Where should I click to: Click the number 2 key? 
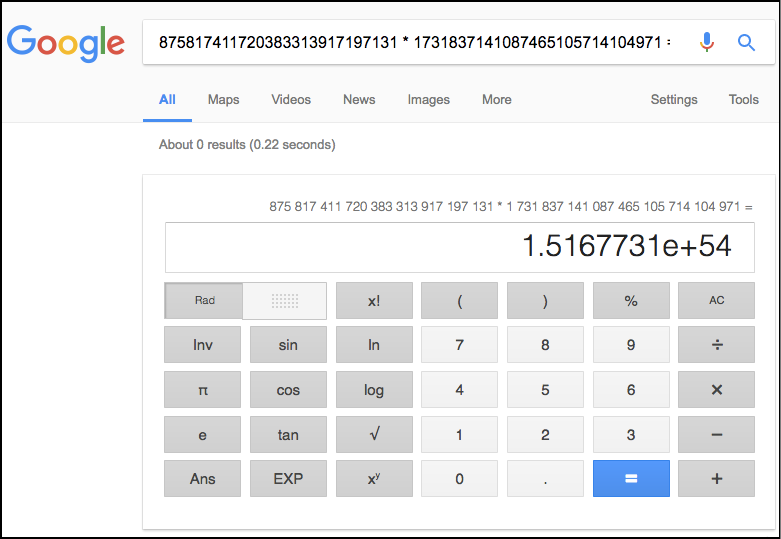click(x=545, y=434)
